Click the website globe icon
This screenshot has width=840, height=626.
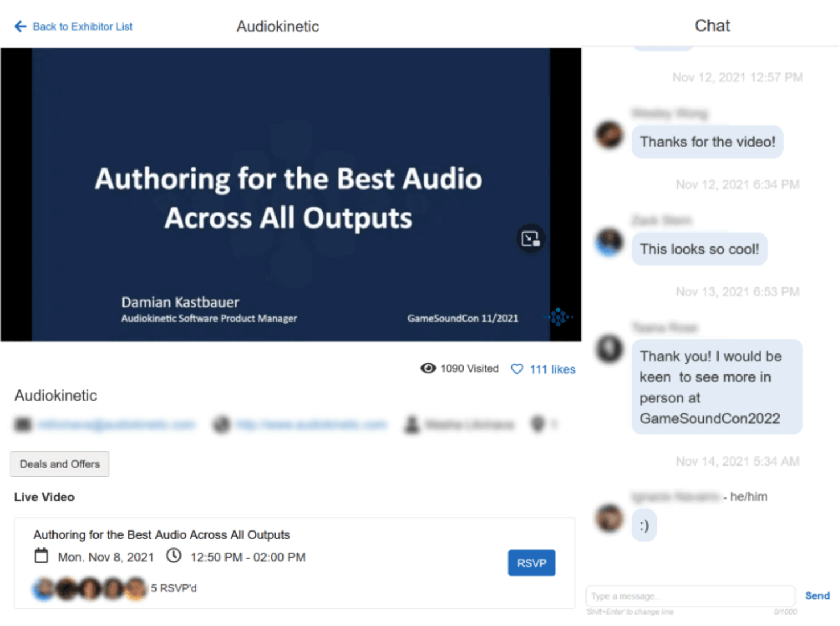pos(222,425)
